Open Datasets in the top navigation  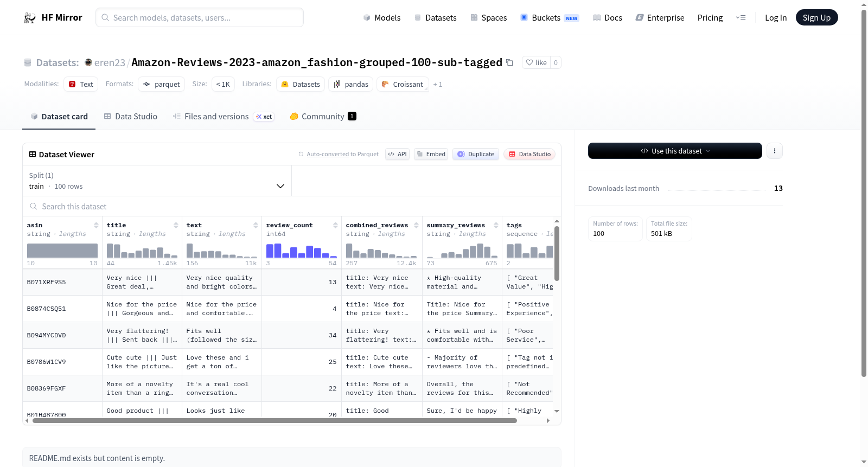(435, 18)
